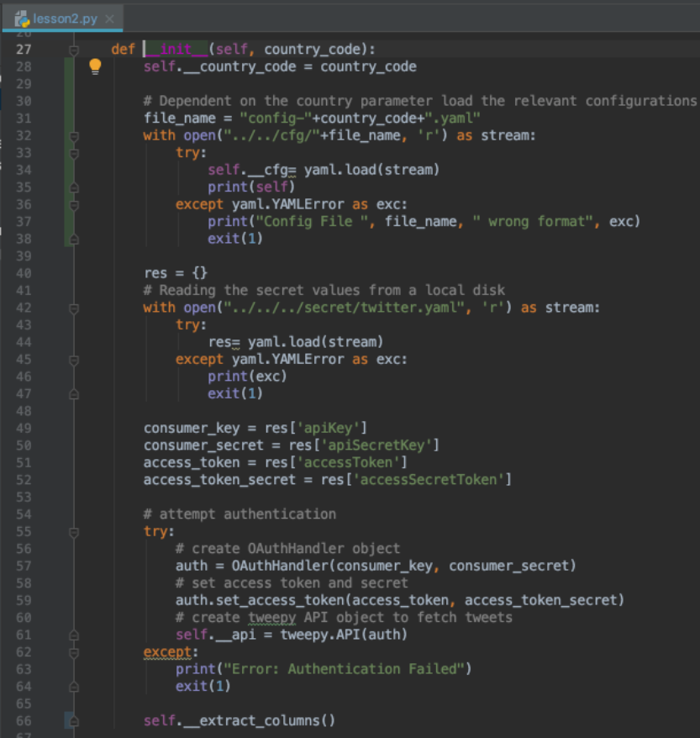This screenshot has width=700, height=738.
Task: Click the self.__extract_columns() call
Action: coord(239,720)
